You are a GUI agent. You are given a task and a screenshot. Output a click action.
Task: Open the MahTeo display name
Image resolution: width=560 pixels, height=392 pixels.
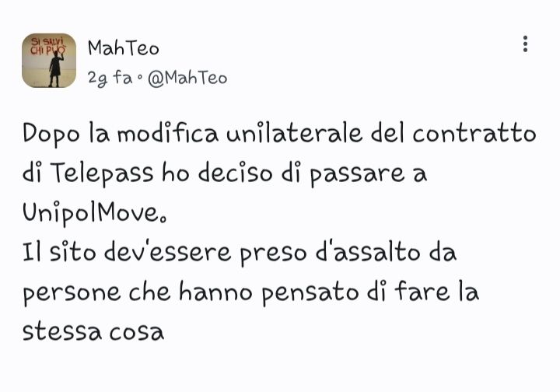(124, 48)
